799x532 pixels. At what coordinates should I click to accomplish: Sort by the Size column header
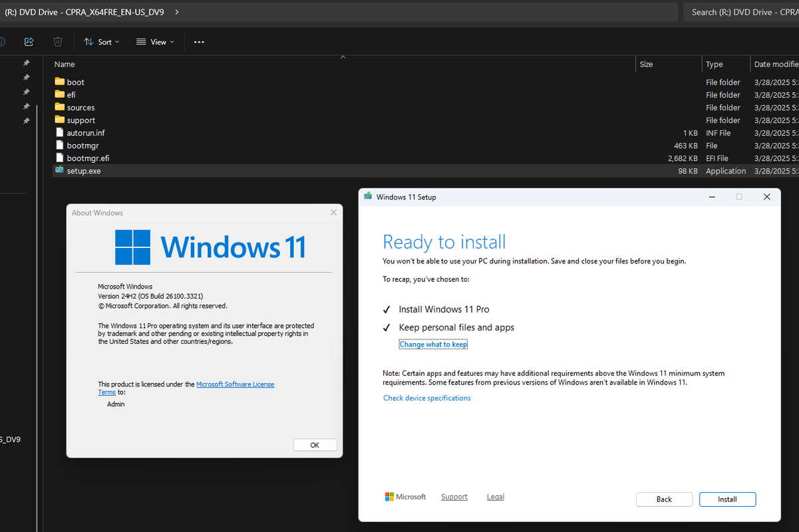tap(646, 65)
